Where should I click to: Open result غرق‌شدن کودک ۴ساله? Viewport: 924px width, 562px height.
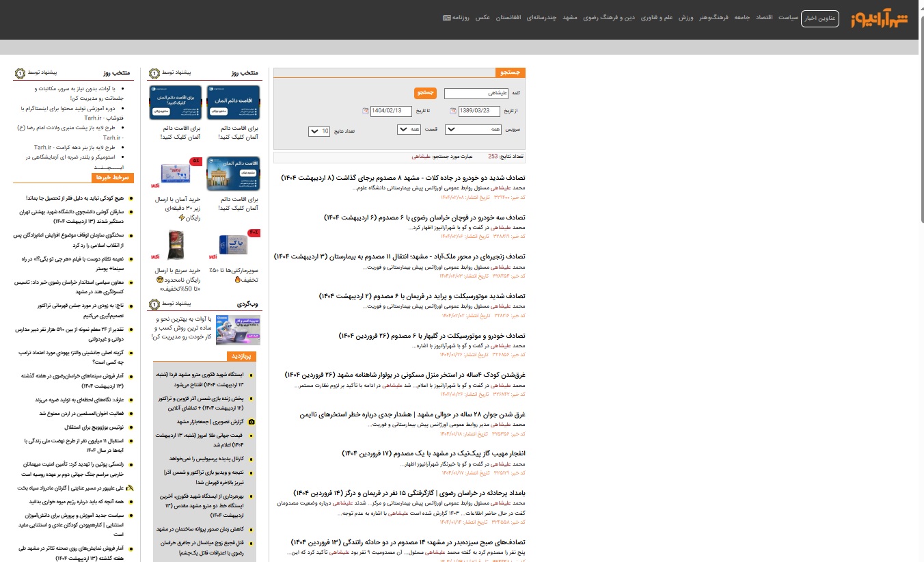405,375
